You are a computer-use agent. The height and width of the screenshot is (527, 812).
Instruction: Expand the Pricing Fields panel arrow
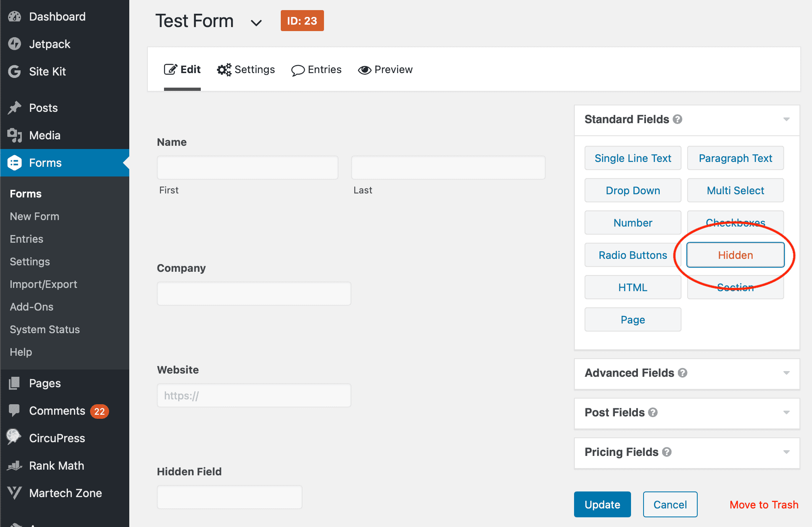click(x=786, y=452)
